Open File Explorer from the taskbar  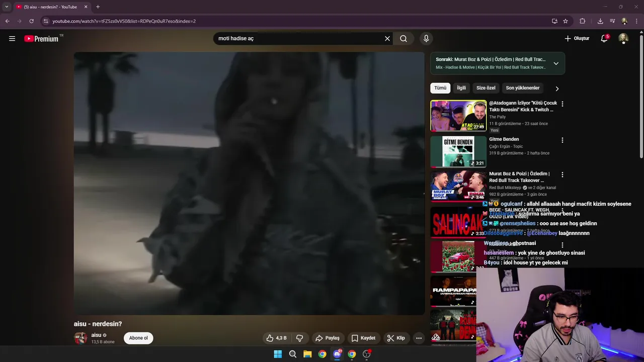[x=307, y=354]
